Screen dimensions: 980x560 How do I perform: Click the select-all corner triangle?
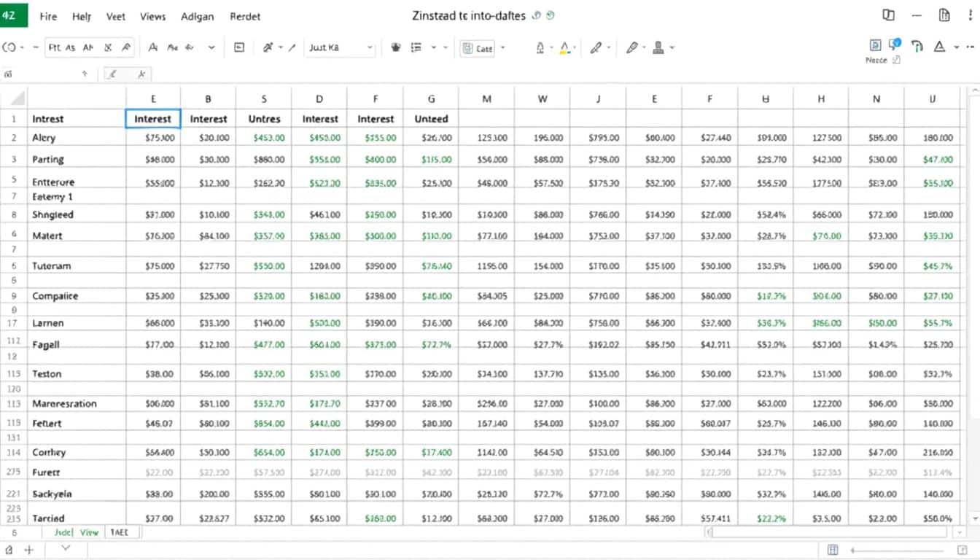click(16, 98)
